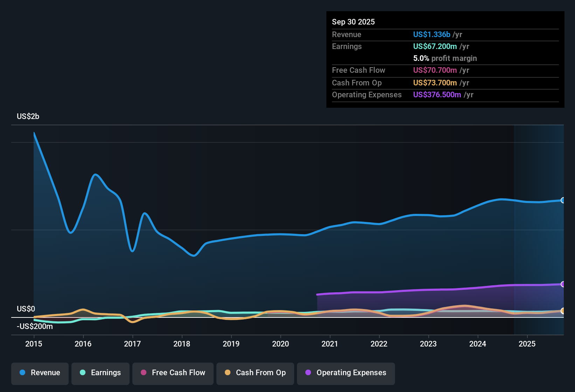Select the Revenue endpoint marker on the chart

(563, 200)
